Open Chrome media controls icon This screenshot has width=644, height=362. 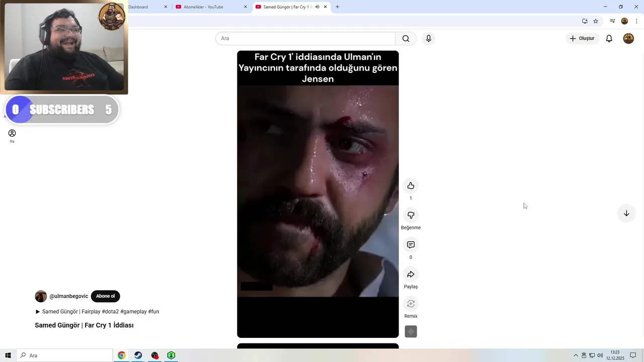[x=612, y=21]
